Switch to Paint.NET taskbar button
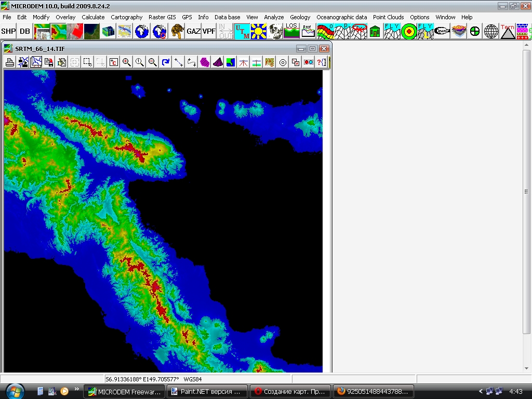This screenshot has height=399, width=532. (x=207, y=391)
